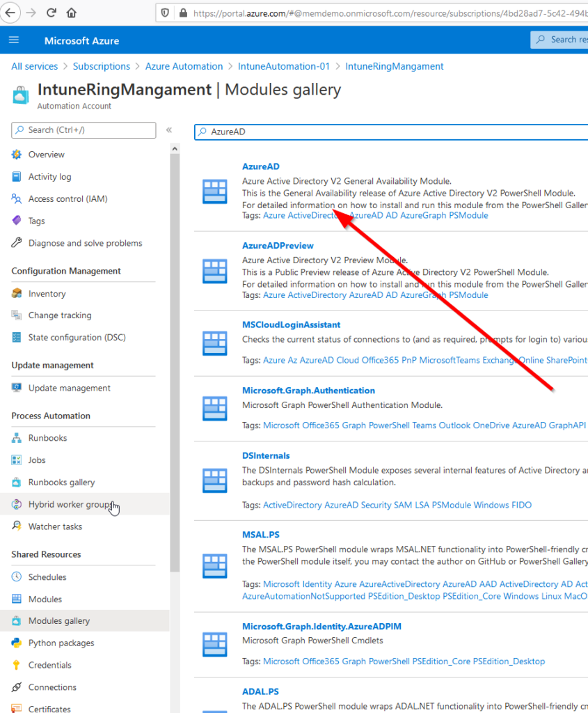This screenshot has width=588, height=713.
Task: Click the Azure Search resources box
Action: tap(559, 40)
